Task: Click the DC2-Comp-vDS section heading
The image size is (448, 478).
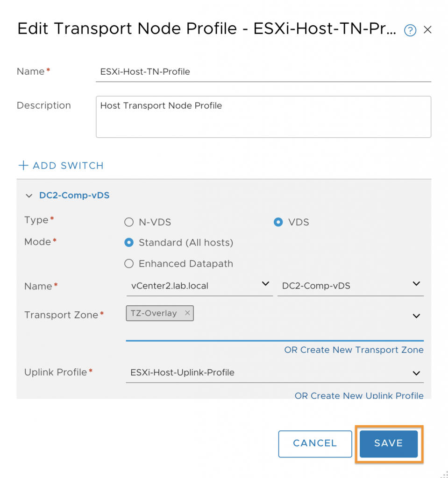Action: pos(74,196)
